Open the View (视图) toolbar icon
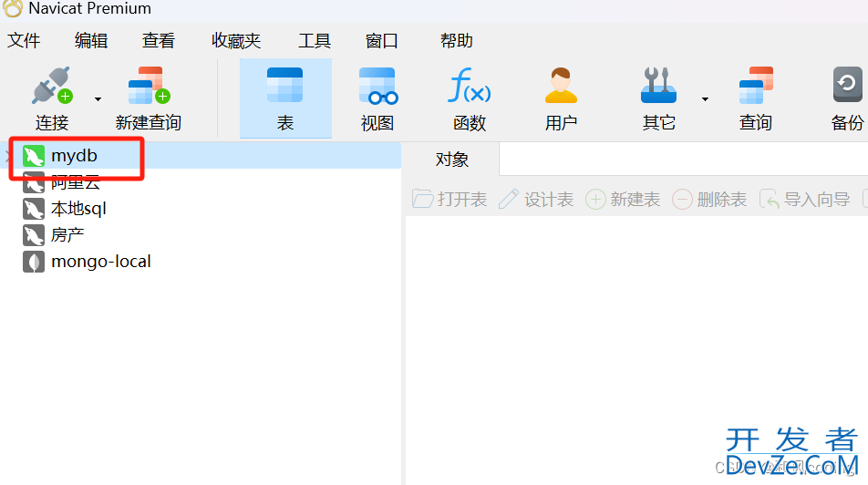The image size is (868, 485). click(x=377, y=86)
